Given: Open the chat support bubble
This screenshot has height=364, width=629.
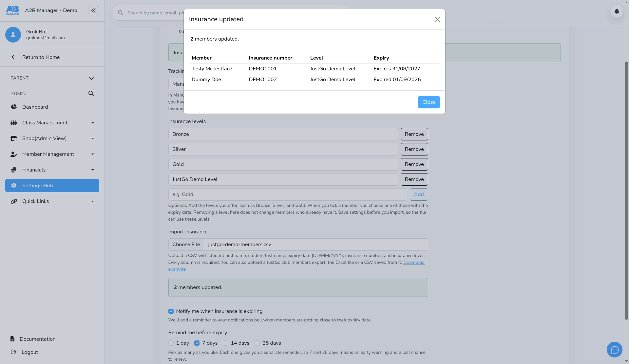Looking at the screenshot, I should [x=614, y=350].
